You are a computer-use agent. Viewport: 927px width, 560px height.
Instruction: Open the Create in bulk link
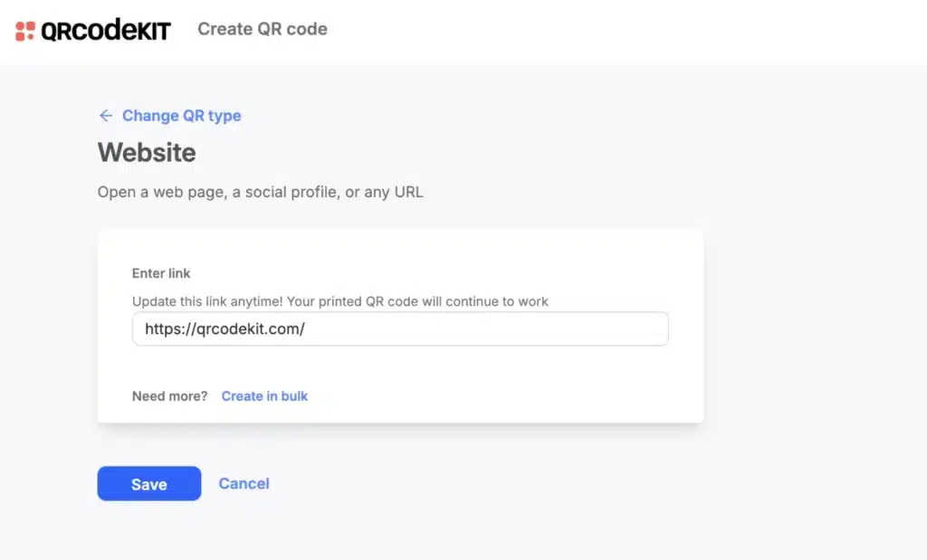[x=264, y=396]
